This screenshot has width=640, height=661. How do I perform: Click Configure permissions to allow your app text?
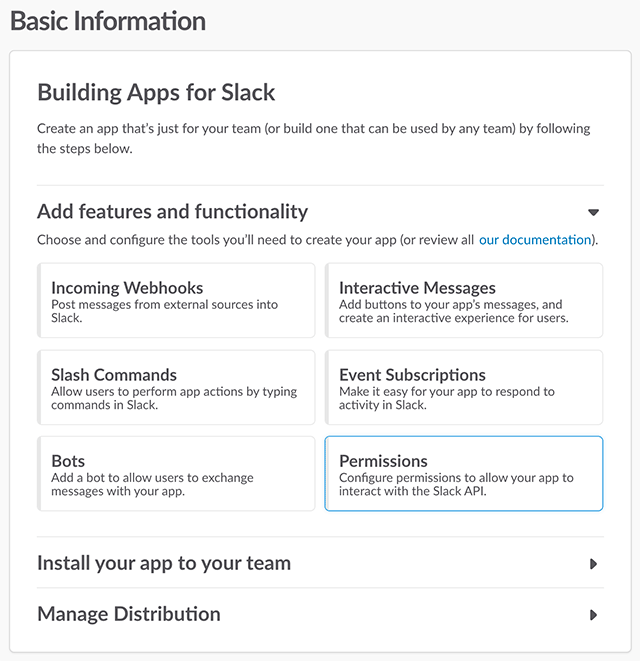point(456,484)
